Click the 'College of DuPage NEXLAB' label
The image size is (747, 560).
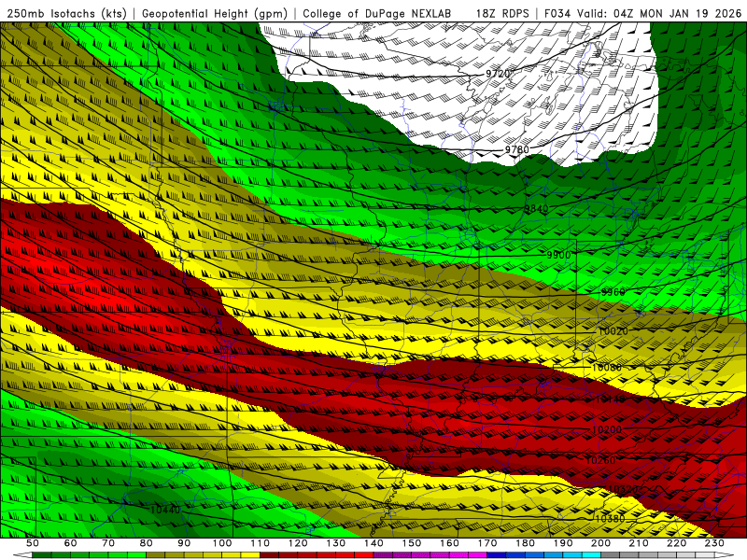pos(377,14)
